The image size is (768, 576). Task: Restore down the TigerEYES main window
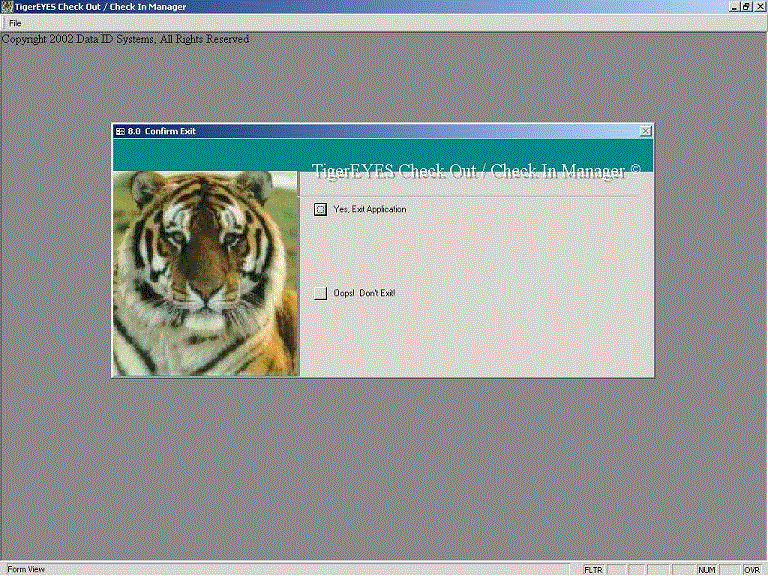coord(746,7)
